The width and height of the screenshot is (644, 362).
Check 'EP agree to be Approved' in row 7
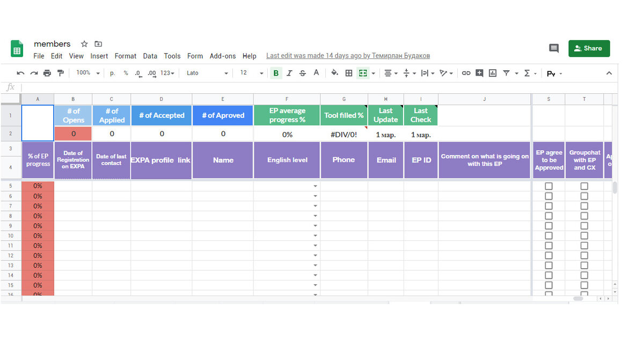click(548, 206)
